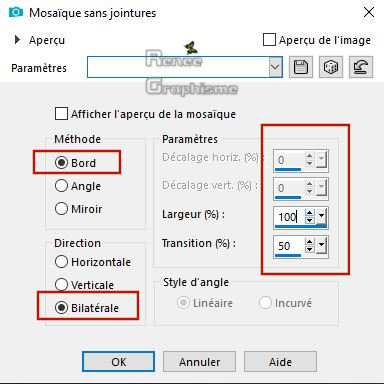Viewport: 384px width, 384px height.
Task: Expand the Aperçu preview section
Action: tap(17, 40)
